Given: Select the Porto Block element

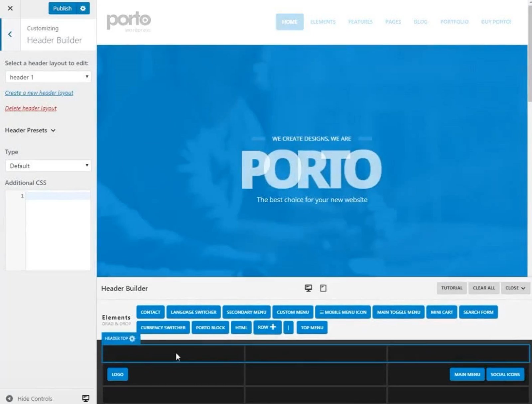Looking at the screenshot, I should pos(210,327).
